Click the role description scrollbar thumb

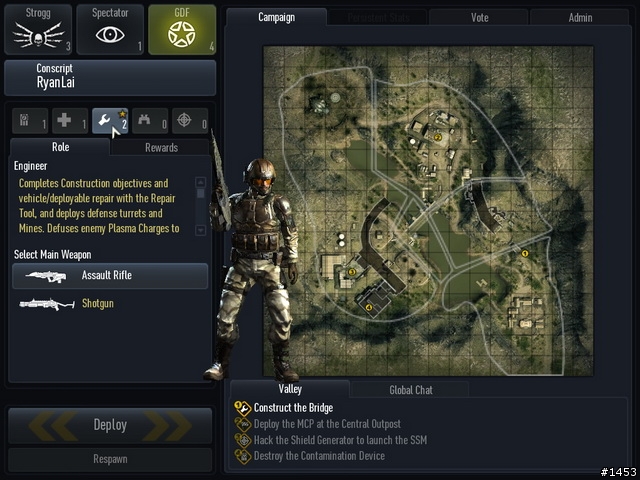(x=200, y=193)
